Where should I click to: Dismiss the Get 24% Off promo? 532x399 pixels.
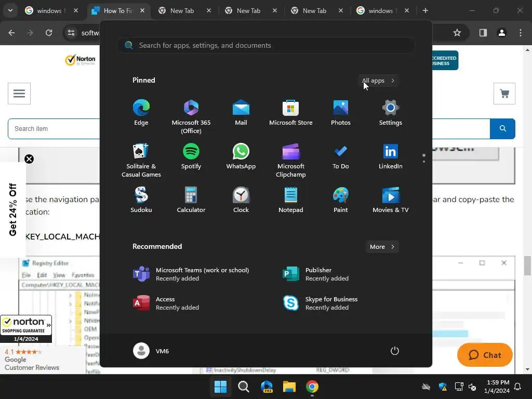coord(29,159)
